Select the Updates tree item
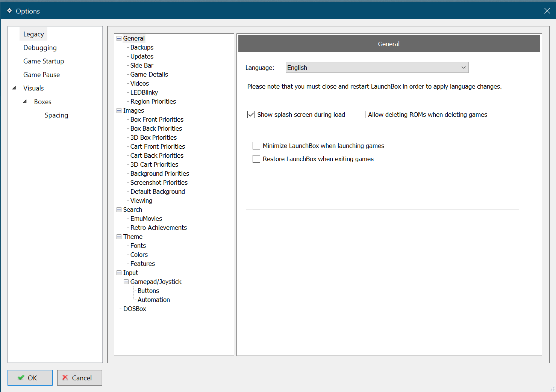The height and width of the screenshot is (392, 556). coord(142,56)
